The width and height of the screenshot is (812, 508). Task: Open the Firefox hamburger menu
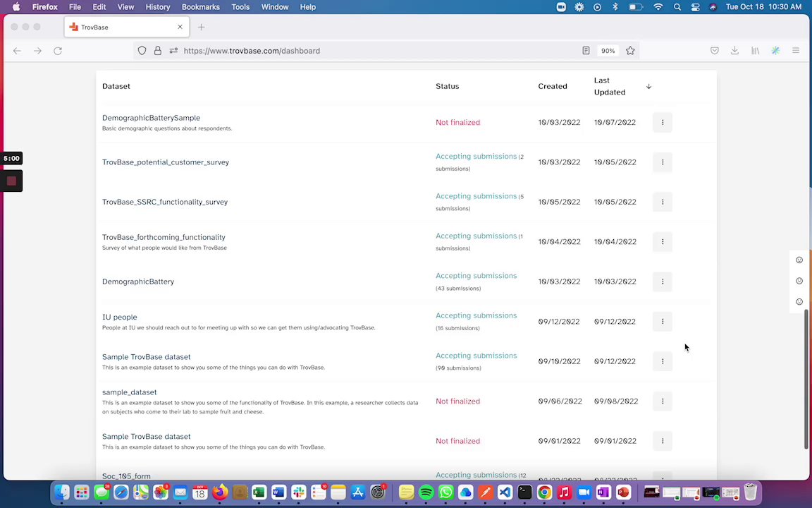point(796,51)
